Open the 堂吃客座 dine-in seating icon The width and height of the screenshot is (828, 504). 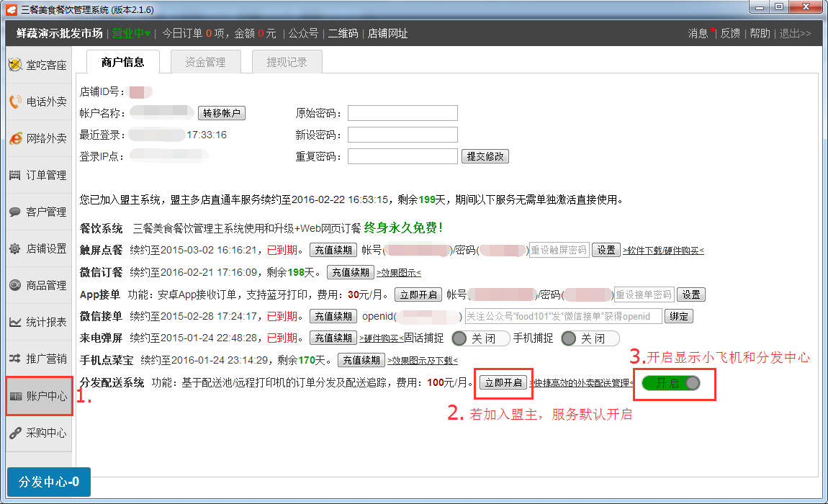click(15, 65)
